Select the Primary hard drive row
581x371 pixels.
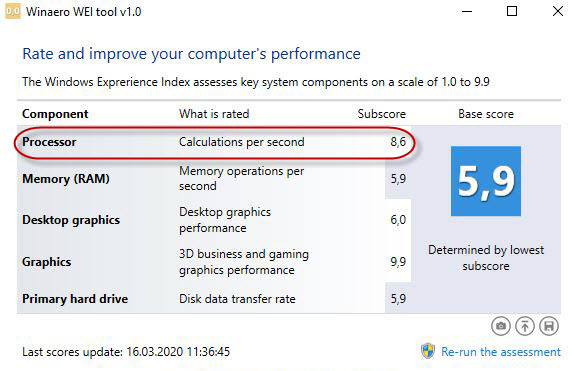point(214,299)
